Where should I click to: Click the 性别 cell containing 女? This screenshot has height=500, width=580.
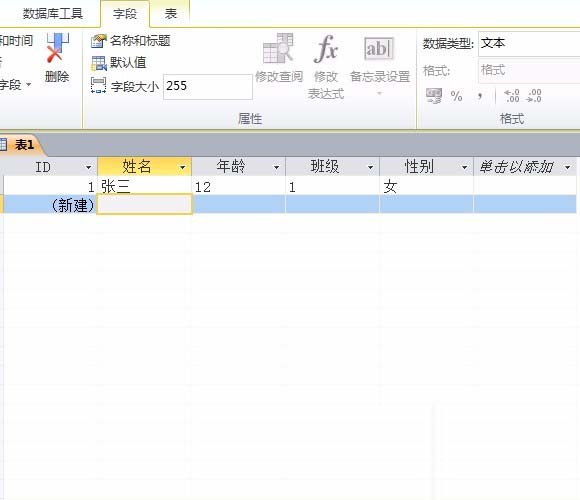[x=426, y=186]
